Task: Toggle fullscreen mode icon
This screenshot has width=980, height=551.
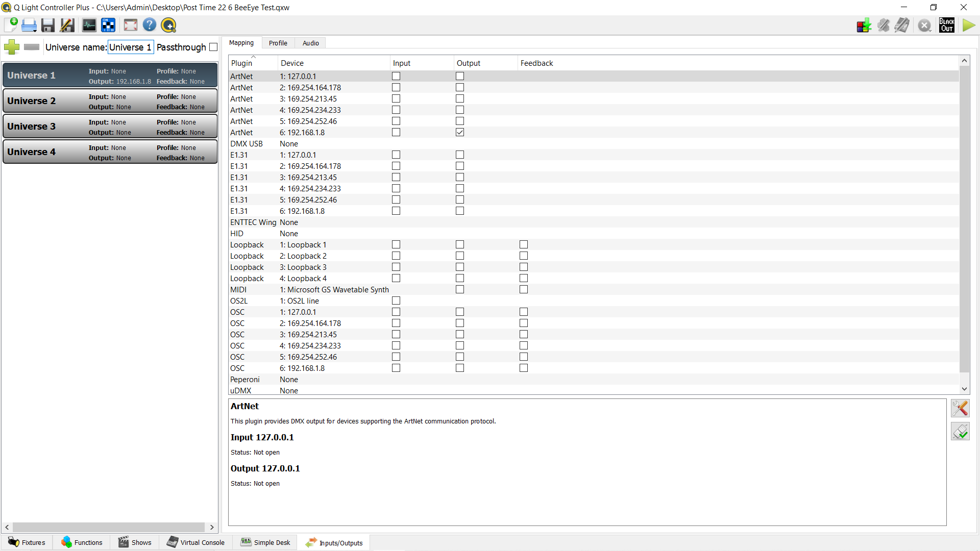Action: pyautogui.click(x=131, y=25)
